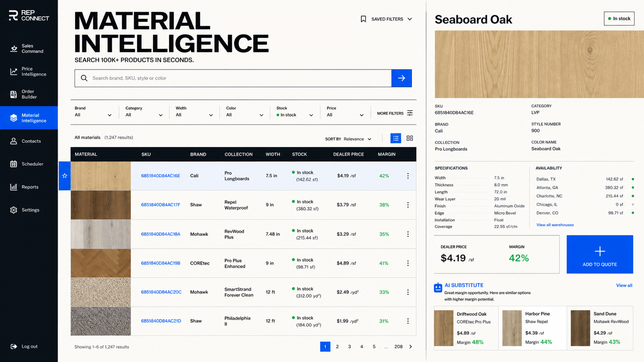Click the AI Substitute robot icon
This screenshot has height=362, width=644.
click(438, 288)
